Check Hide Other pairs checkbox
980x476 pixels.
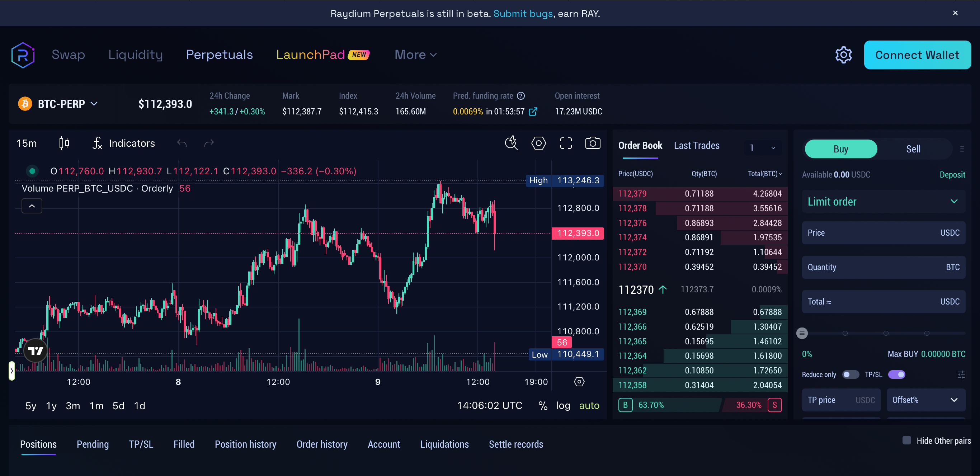tap(906, 440)
